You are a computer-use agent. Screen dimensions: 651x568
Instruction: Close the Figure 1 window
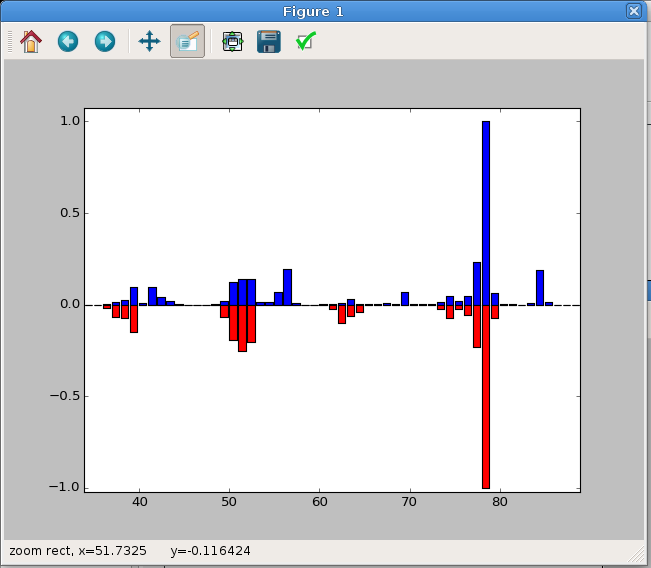point(634,11)
